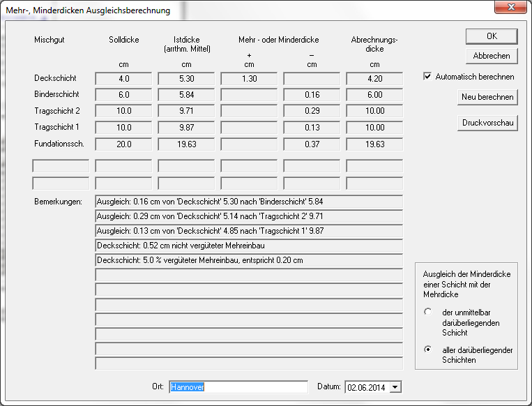532x406 pixels.
Task: Click the Deckschicht Solldicke field 4.0
Action: 123,79
